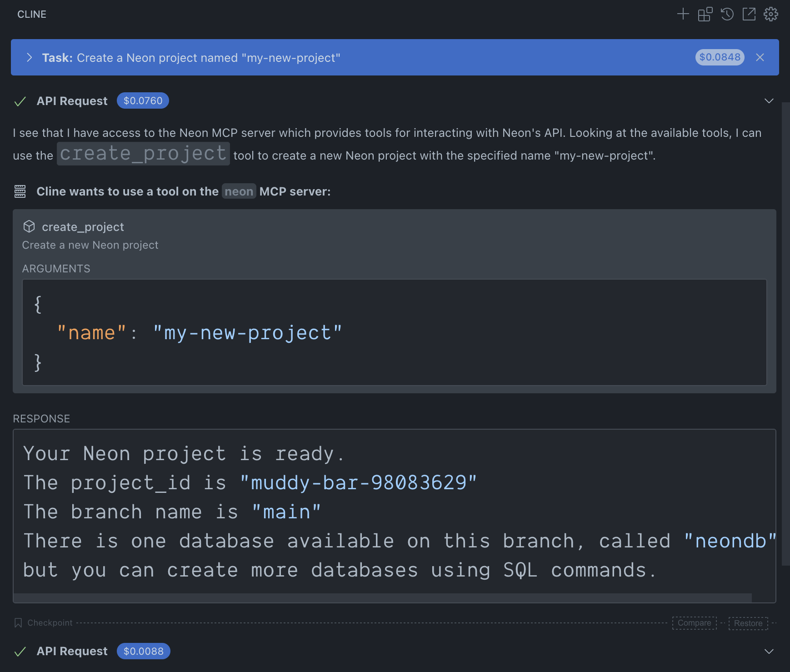This screenshot has height=672, width=790.
Task: Expand the first API Request $0.0760 details
Action: [769, 101]
